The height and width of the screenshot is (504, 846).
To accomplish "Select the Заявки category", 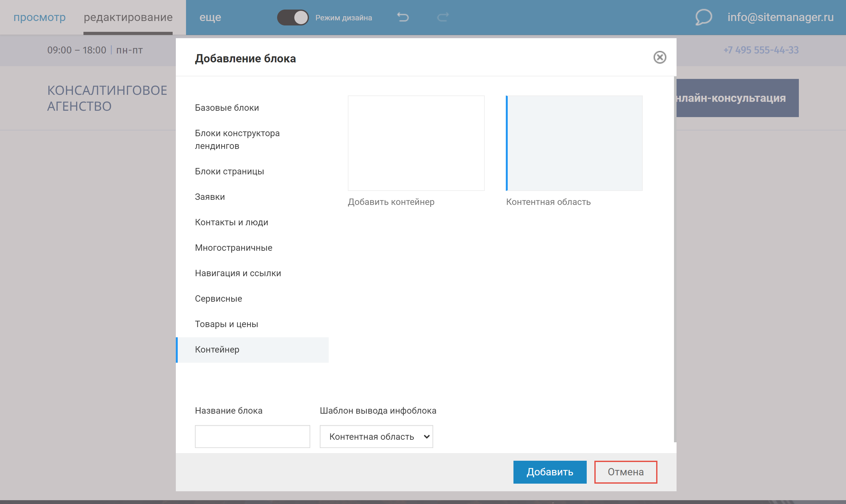I will pyautogui.click(x=210, y=197).
